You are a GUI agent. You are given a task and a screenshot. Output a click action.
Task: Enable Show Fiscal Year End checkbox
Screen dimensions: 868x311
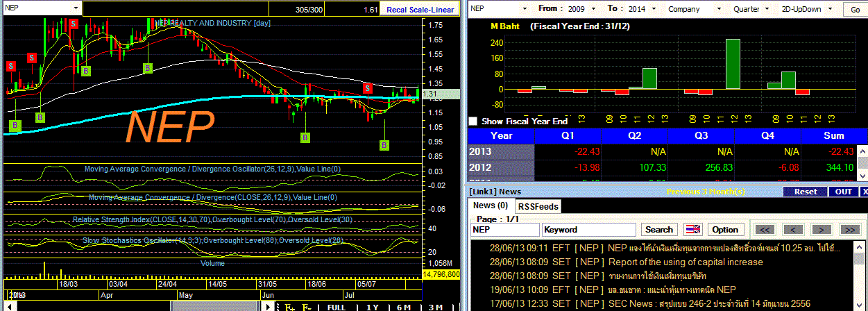(x=473, y=121)
